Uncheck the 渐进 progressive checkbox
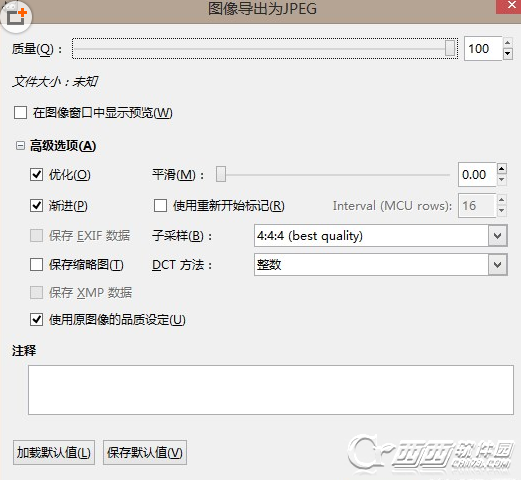Image resolution: width=521 pixels, height=480 pixels. [x=36, y=205]
